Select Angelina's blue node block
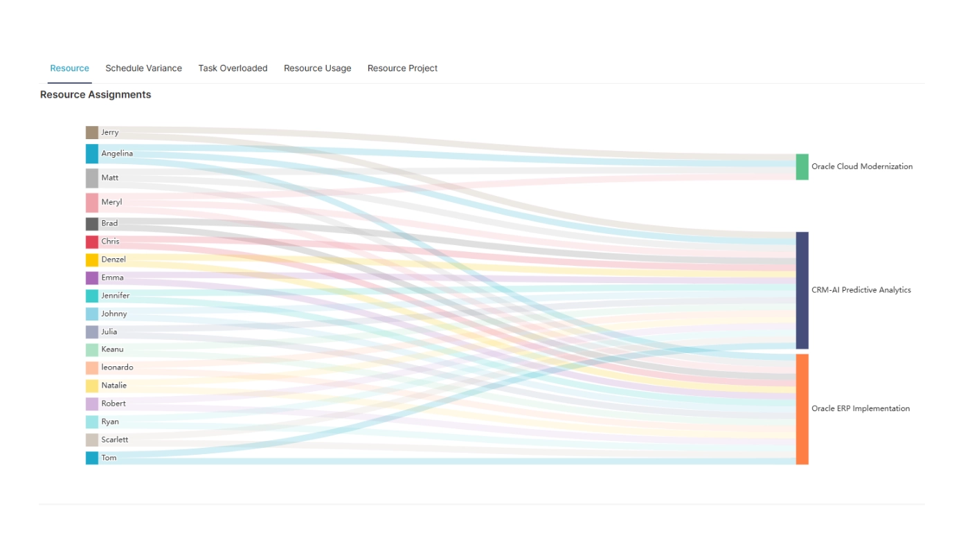This screenshot has width=963, height=560. click(92, 154)
